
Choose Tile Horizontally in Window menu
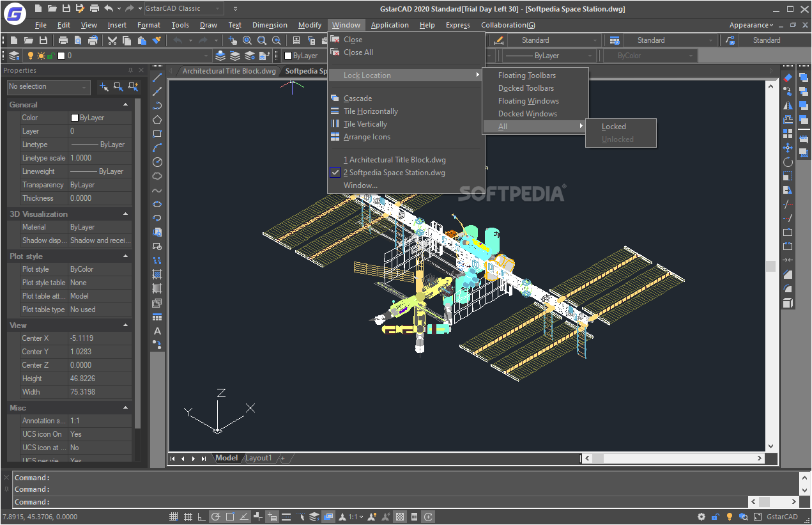[371, 111]
